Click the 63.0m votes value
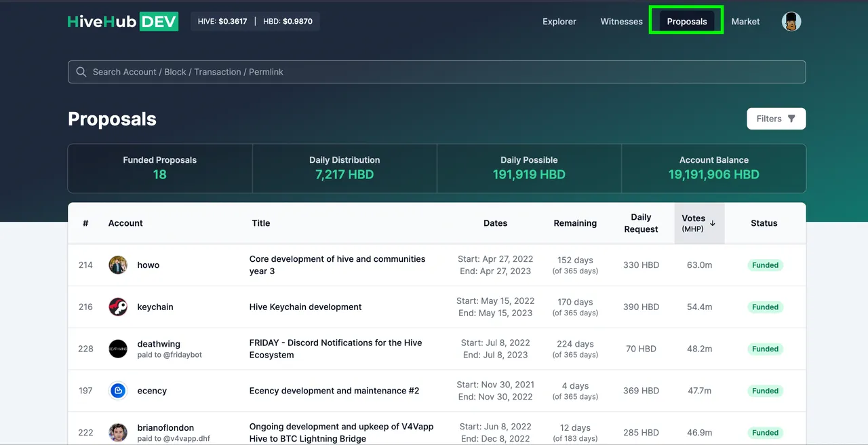Viewport: 868px width, 445px height. click(x=700, y=265)
